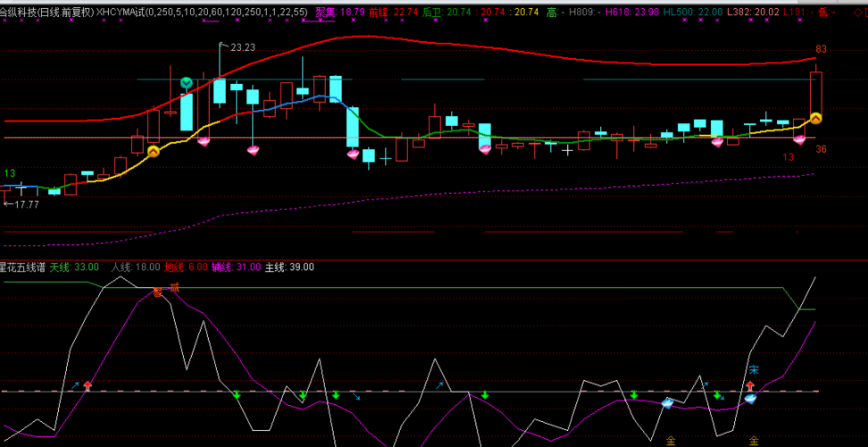Click the 星花五线谱 indicator title

coord(22,267)
